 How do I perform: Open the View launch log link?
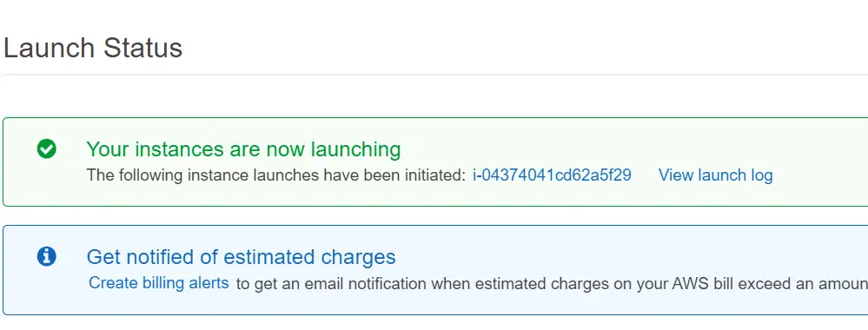[715, 175]
